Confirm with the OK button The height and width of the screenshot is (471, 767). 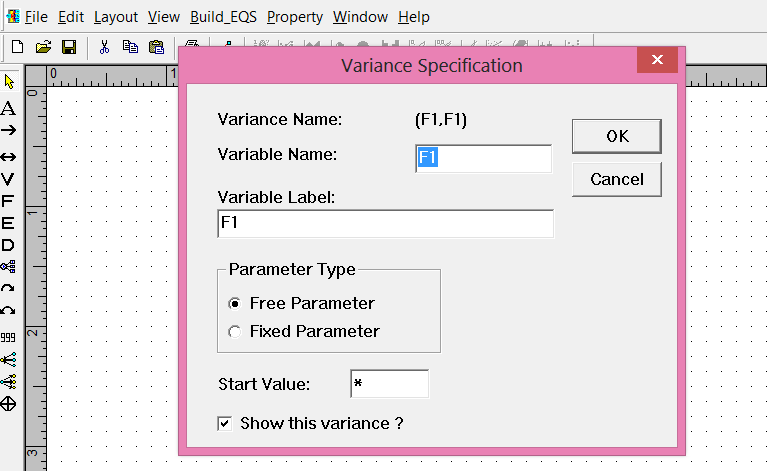(617, 136)
